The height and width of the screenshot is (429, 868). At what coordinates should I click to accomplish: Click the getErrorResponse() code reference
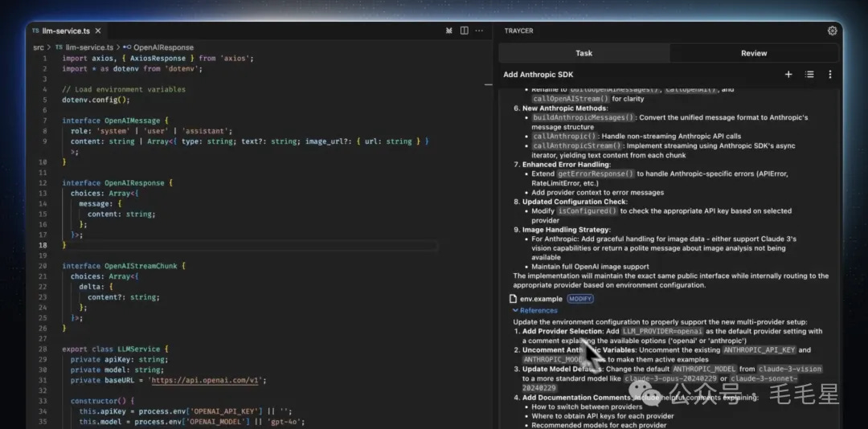pos(596,174)
